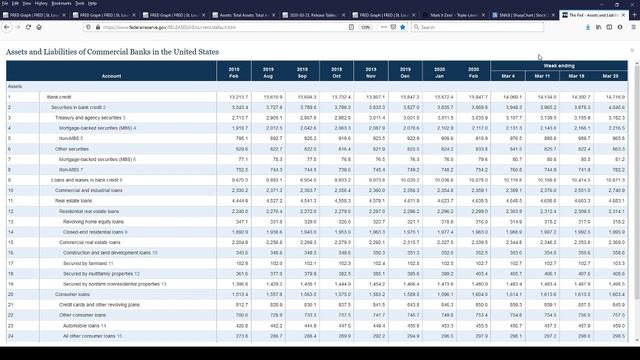Select 'Bank credit' row label
This screenshot has width=640, height=360.
pos(59,97)
